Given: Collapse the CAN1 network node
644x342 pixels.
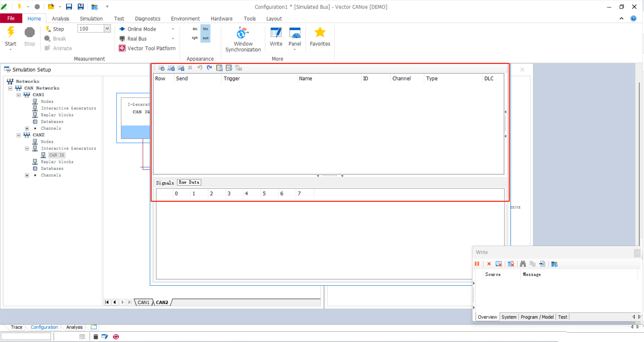Looking at the screenshot, I should [x=19, y=95].
